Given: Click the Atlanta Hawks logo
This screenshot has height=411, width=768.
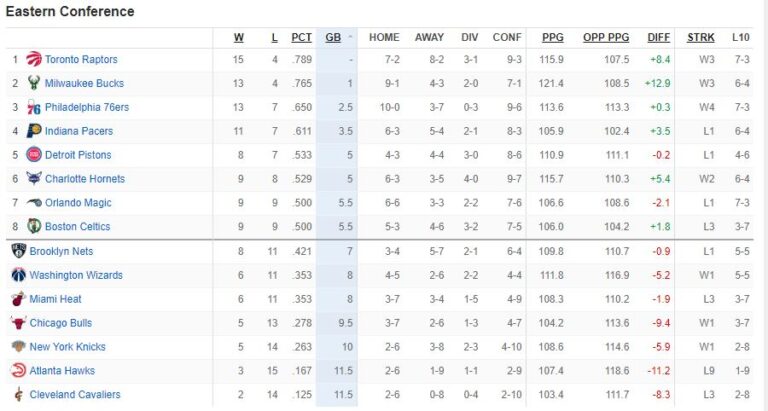Looking at the screenshot, I should (18, 371).
